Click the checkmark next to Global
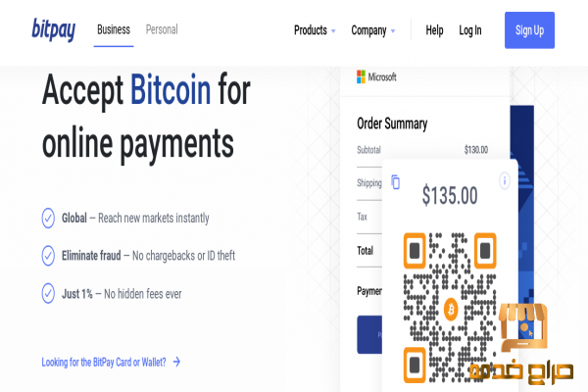588x392 pixels. point(48,218)
